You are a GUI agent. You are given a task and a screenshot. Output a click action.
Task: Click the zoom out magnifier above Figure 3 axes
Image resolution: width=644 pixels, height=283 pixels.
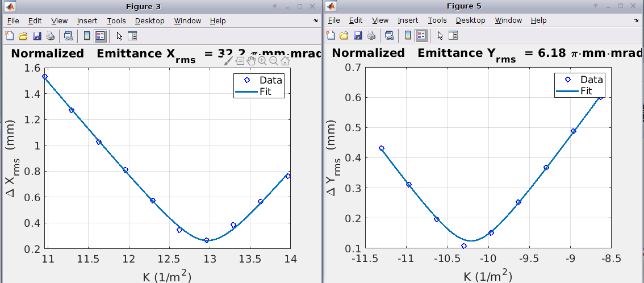tap(273, 61)
